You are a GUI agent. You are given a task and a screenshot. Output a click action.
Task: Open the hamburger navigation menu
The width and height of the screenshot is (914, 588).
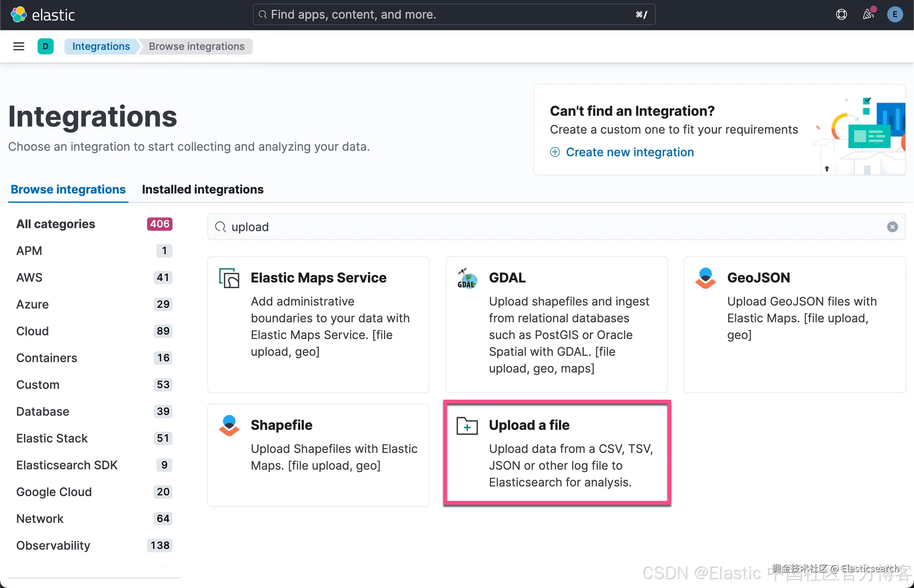pyautogui.click(x=19, y=46)
